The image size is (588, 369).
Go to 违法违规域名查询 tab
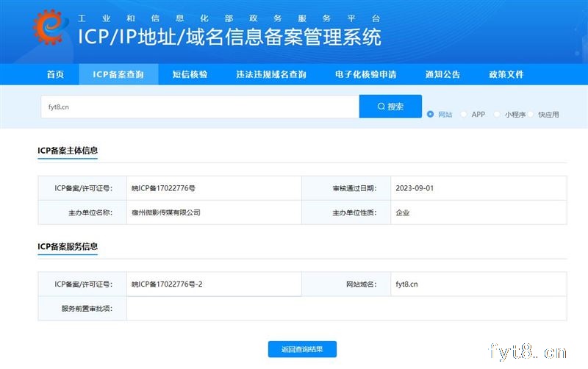click(x=271, y=74)
